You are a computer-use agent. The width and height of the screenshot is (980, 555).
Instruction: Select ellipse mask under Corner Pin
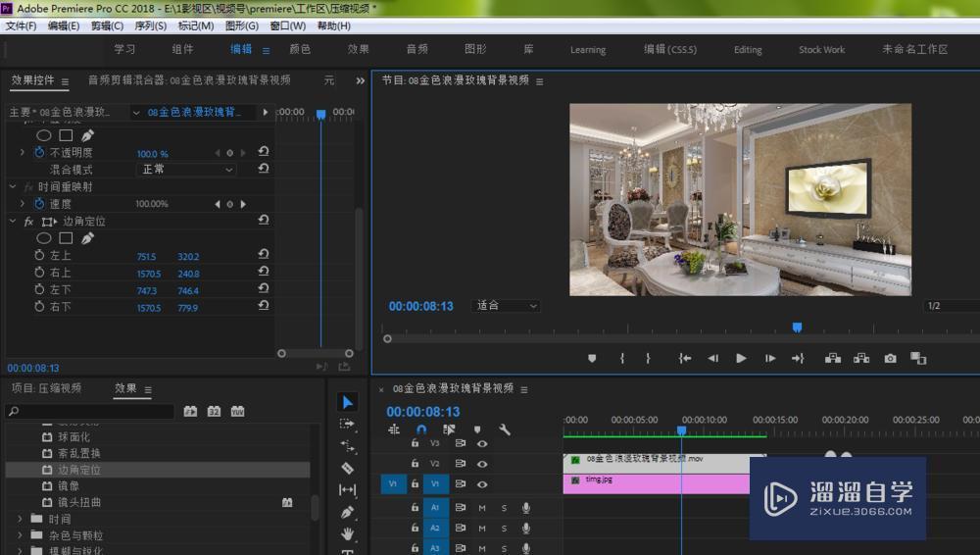[x=44, y=238]
